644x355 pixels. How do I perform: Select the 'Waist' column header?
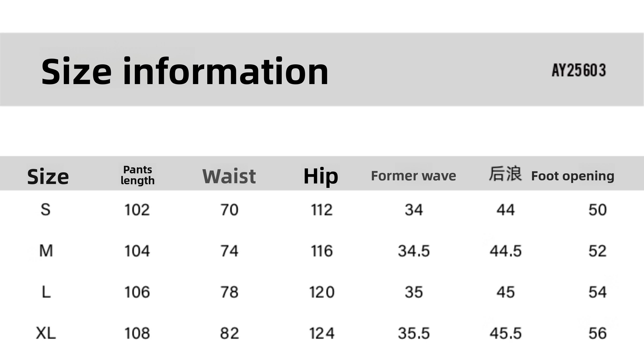pos(229,176)
